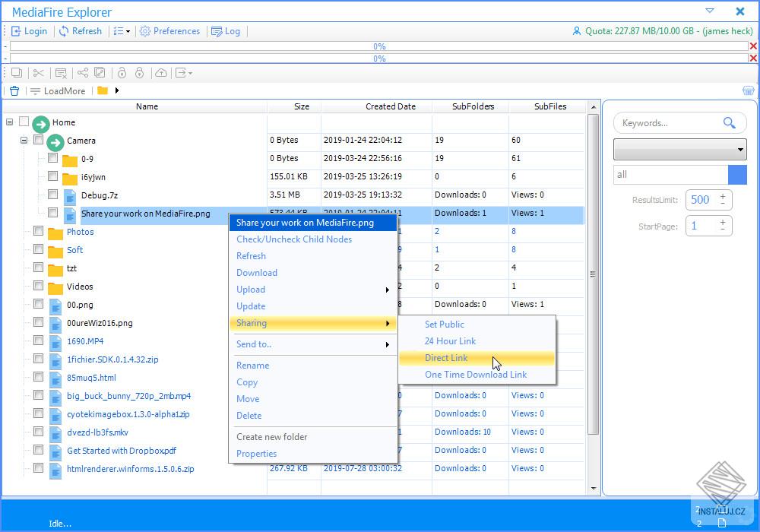This screenshot has height=532, width=760.
Task: Increase the StartPage stepper value
Action: pyautogui.click(x=723, y=222)
